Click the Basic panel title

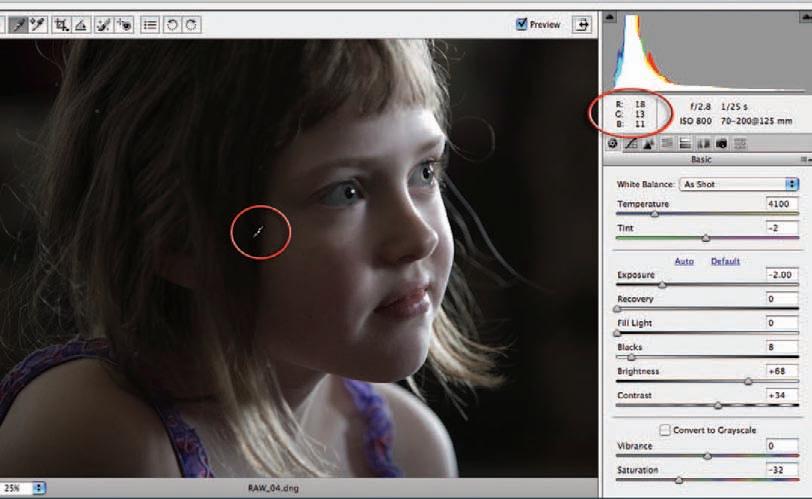[701, 159]
